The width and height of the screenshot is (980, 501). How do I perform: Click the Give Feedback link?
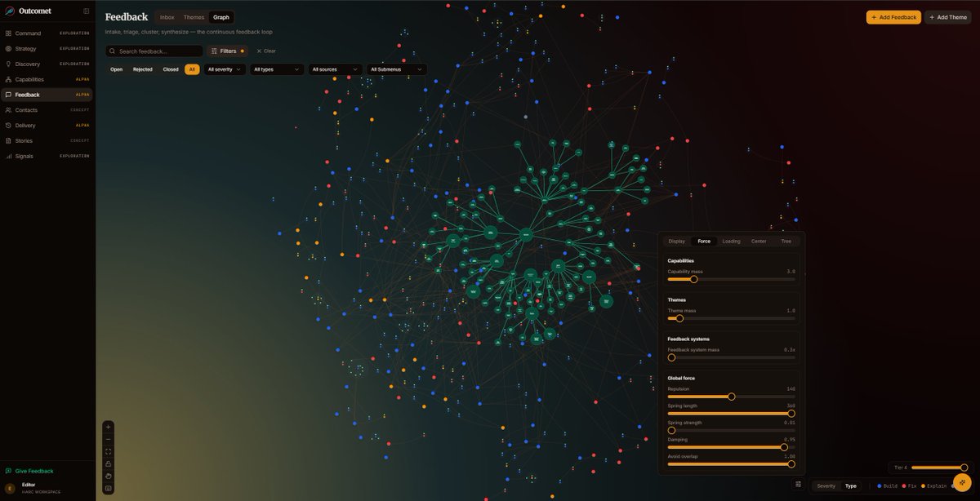coord(34,471)
